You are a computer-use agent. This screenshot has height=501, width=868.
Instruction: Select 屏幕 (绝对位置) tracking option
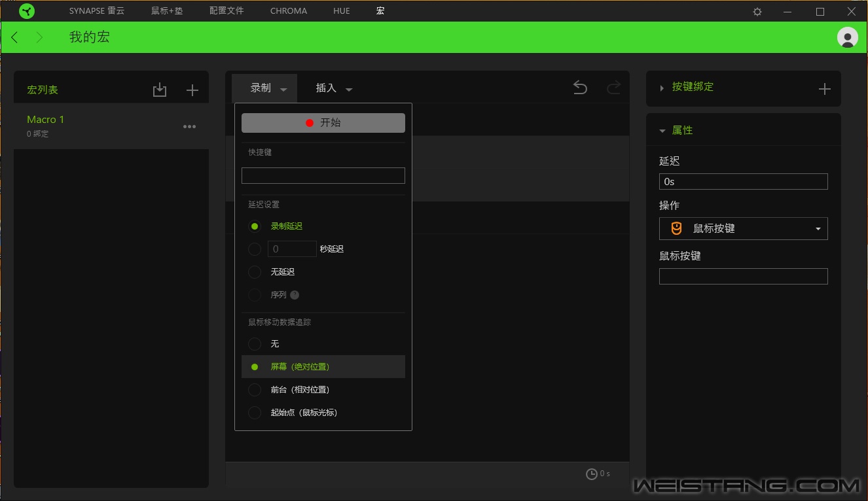pyautogui.click(x=323, y=367)
